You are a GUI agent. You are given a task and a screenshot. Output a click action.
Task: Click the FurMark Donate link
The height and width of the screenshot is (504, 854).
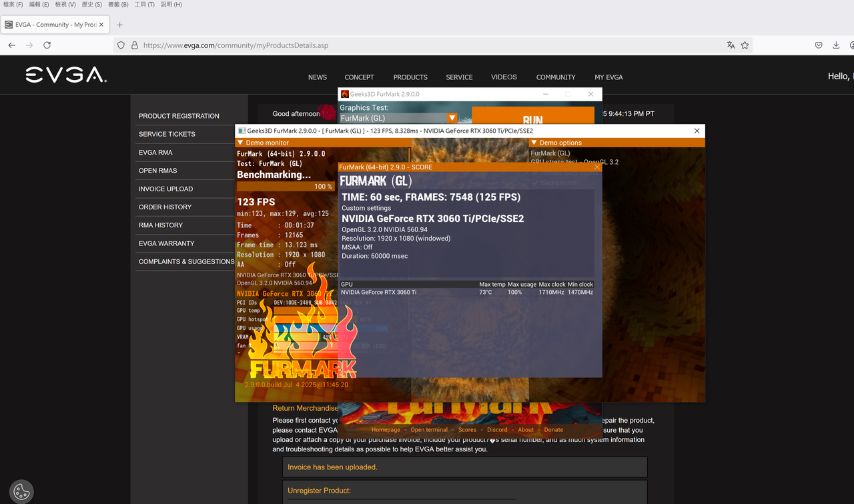(553, 430)
